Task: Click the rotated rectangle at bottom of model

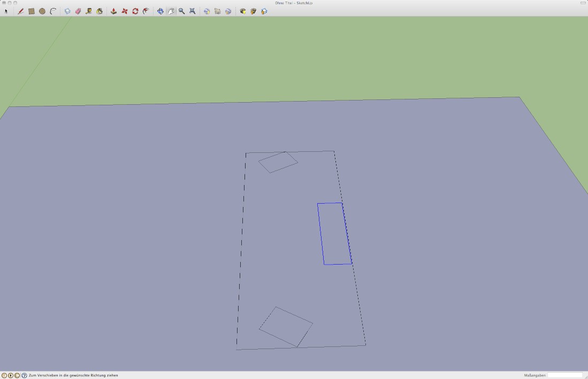Action: point(286,327)
